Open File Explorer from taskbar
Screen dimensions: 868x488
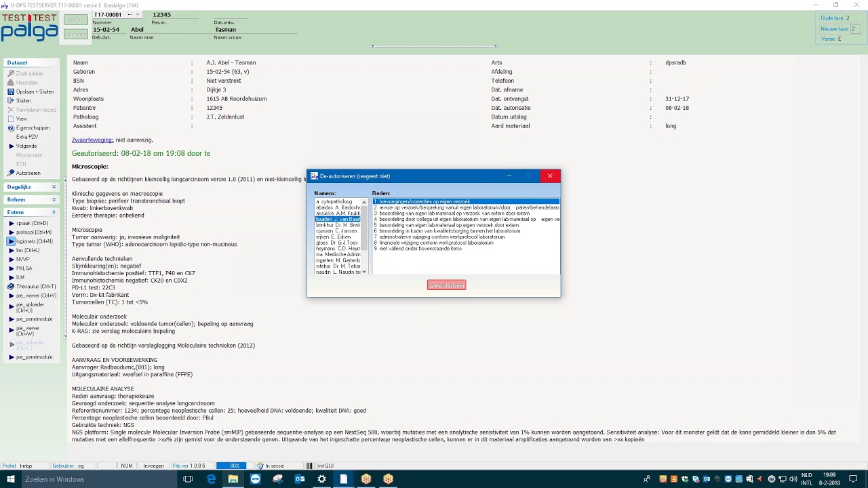[233, 479]
